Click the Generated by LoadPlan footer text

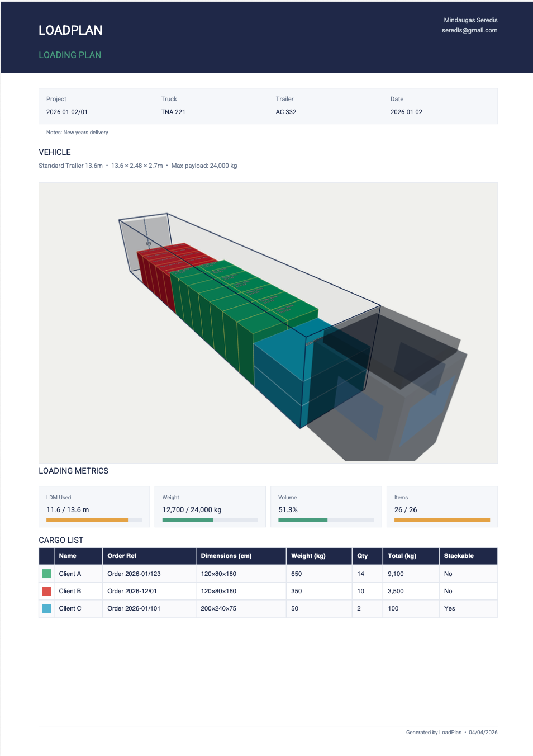click(x=434, y=733)
